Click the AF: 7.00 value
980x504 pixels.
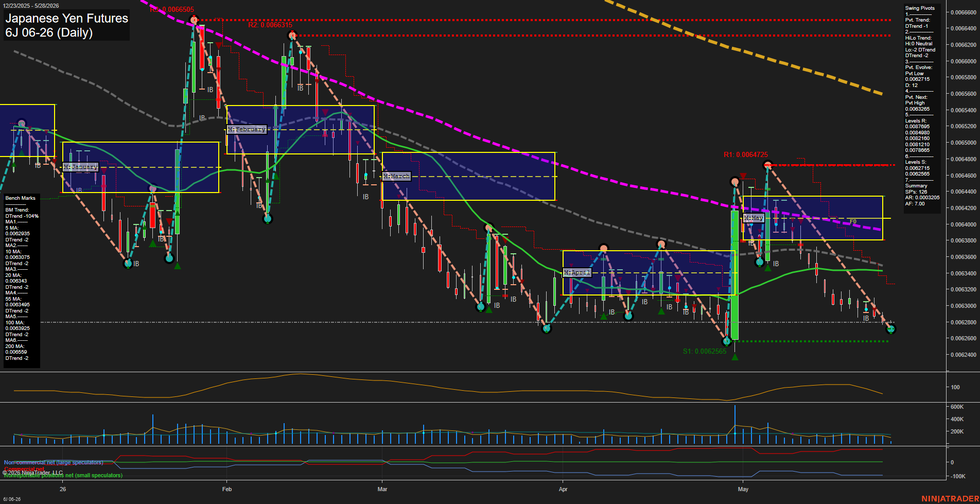click(915, 204)
